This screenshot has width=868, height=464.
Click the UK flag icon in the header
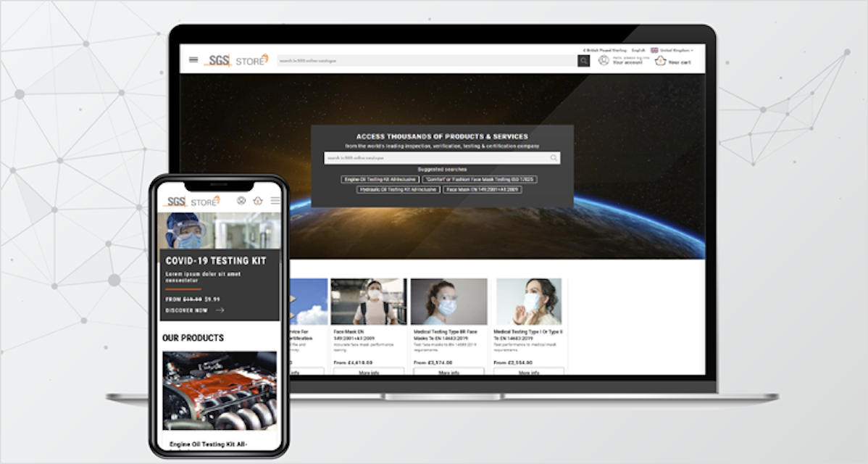pyautogui.click(x=654, y=49)
